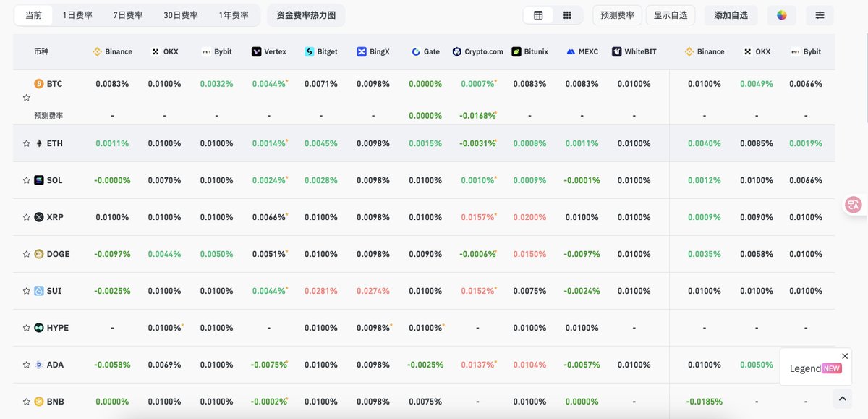Viewport: 868px width, 419px height.
Task: Select the first OKX column header
Action: click(x=164, y=52)
